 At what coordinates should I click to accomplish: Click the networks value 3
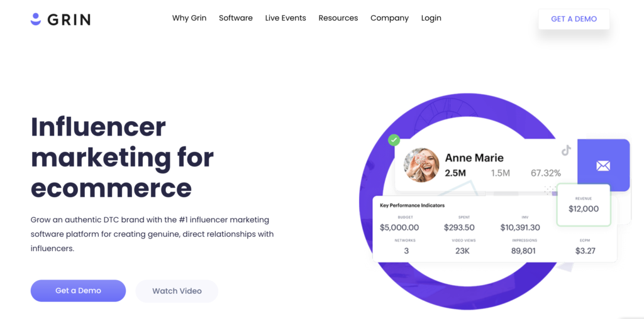coord(406,251)
